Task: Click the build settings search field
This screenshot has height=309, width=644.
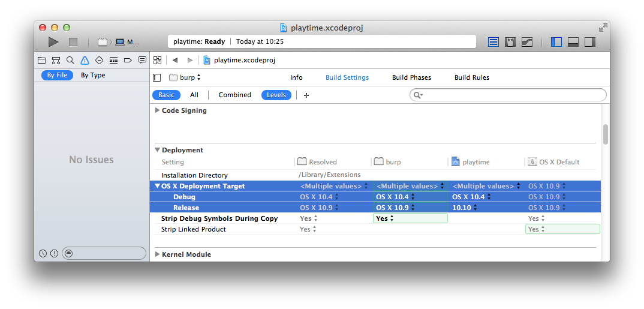Action: click(x=508, y=95)
